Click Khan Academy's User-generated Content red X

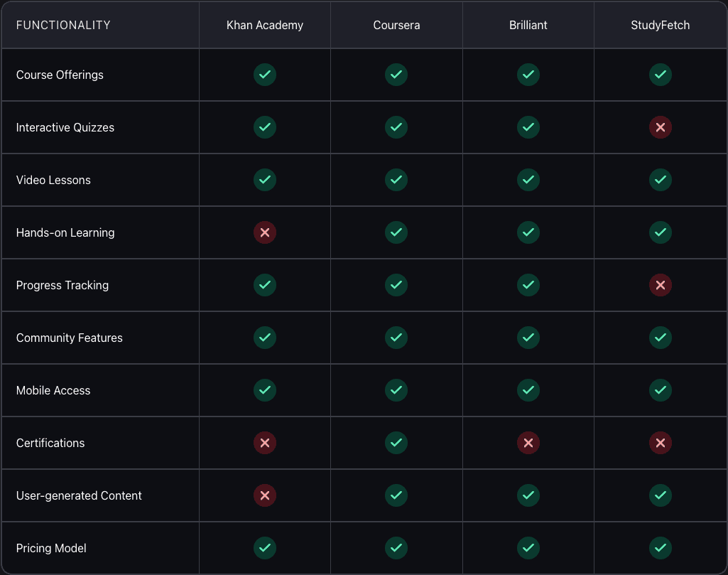coord(265,495)
